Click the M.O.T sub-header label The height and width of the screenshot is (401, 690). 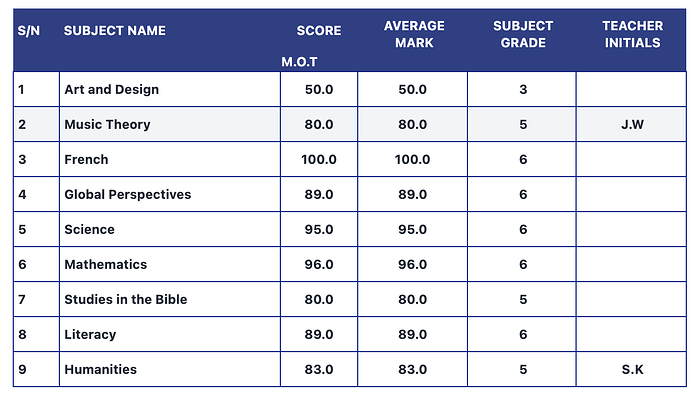[x=299, y=62]
